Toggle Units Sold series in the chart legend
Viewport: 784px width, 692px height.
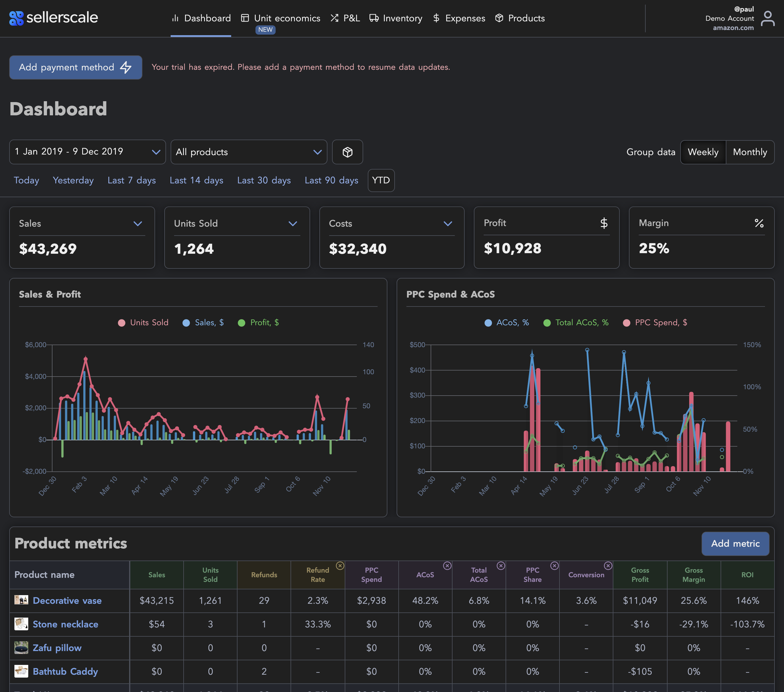point(143,323)
